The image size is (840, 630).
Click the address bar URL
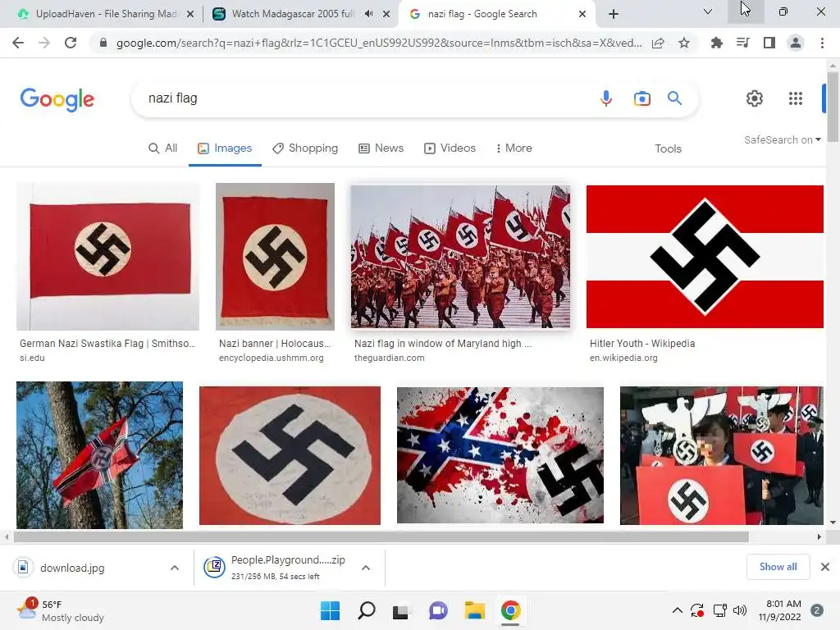pos(379,43)
